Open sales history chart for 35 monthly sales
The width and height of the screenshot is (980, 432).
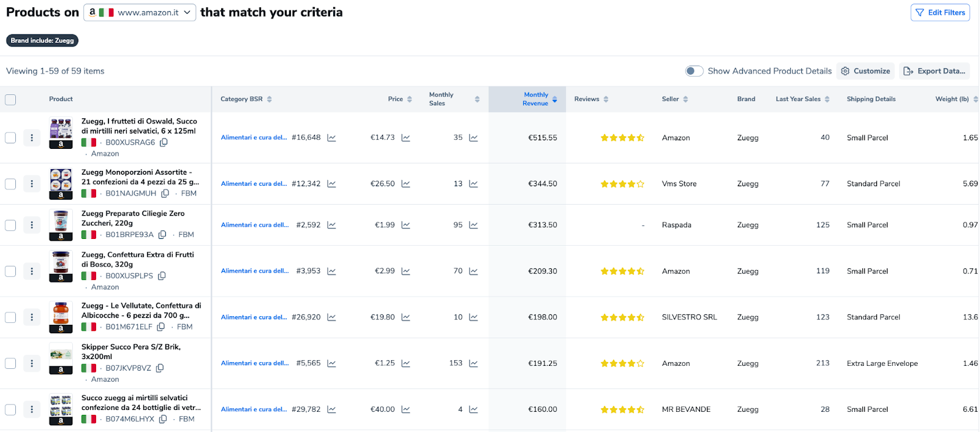tap(473, 138)
